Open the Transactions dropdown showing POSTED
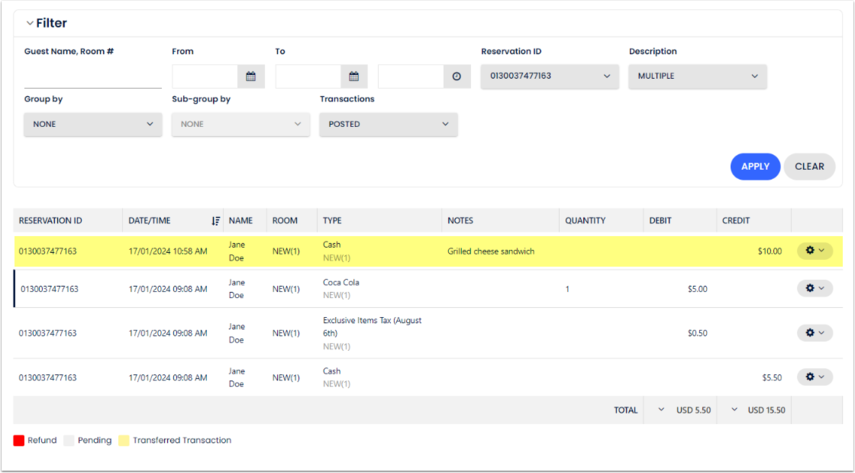Image resolution: width=855 pixels, height=473 pixels. tap(388, 124)
